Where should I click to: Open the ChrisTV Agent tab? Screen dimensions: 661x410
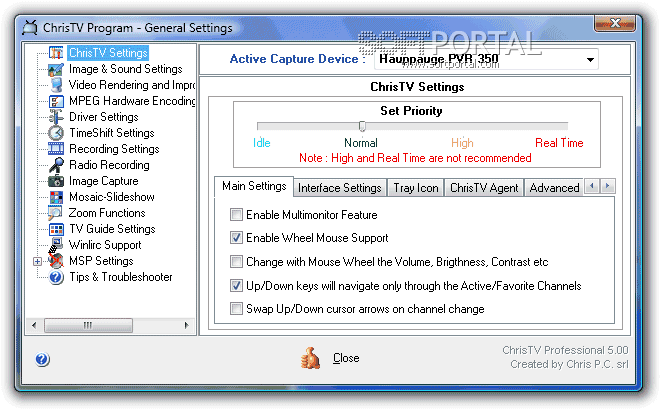(484, 188)
